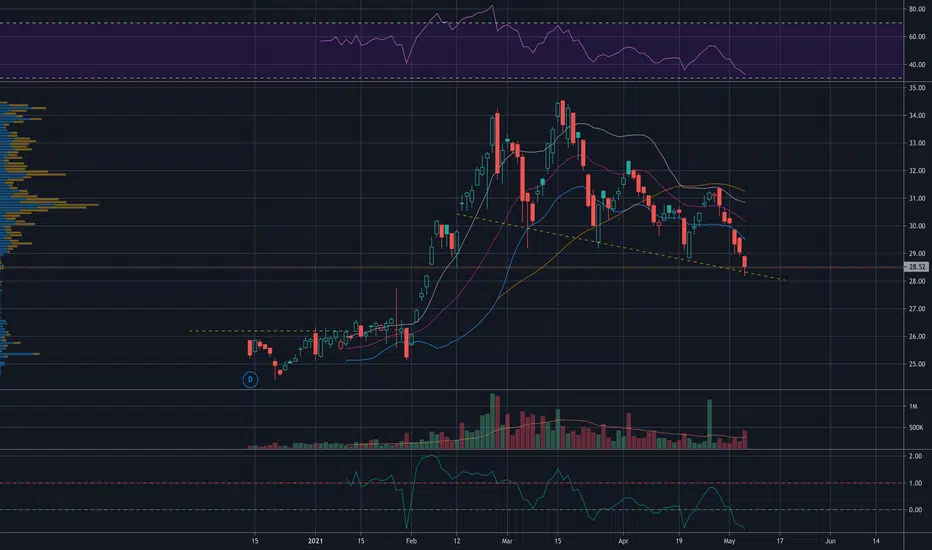This screenshot has height=550, width=932.
Task: Click the 28.00 price axis label
Action: (x=917, y=281)
